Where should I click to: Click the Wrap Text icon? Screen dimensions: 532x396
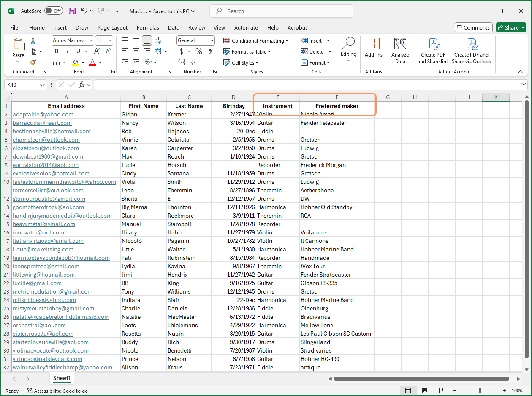click(x=158, y=40)
